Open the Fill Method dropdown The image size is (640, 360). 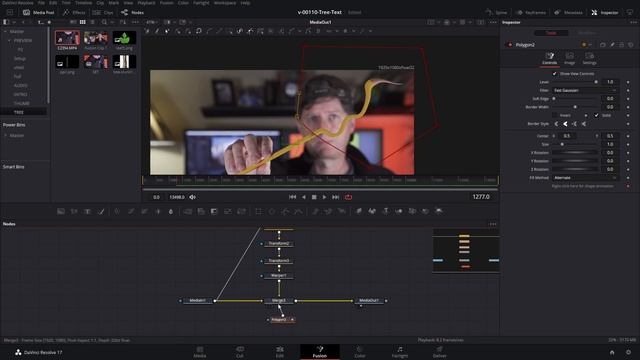click(585, 178)
